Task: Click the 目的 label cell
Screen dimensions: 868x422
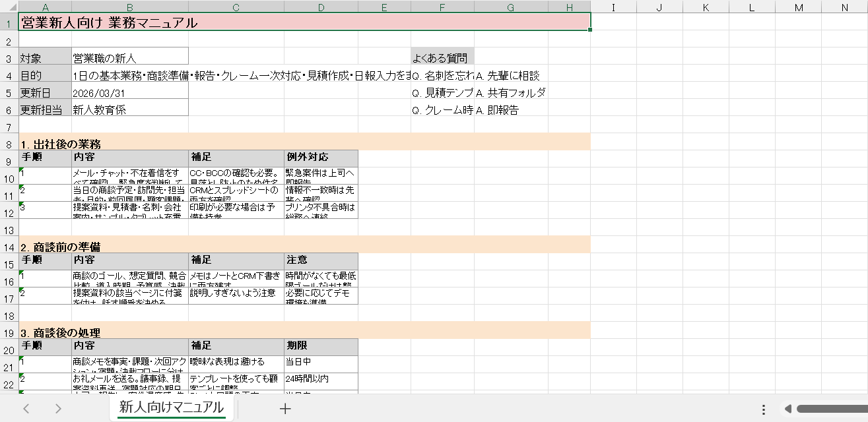Action: click(45, 73)
